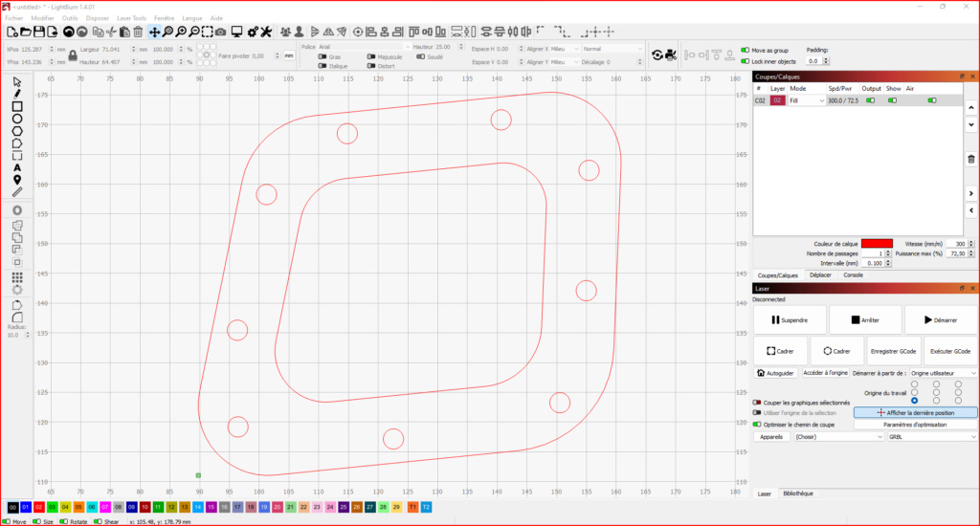Toggle Gras bold switch
980x526 pixels.
323,56
